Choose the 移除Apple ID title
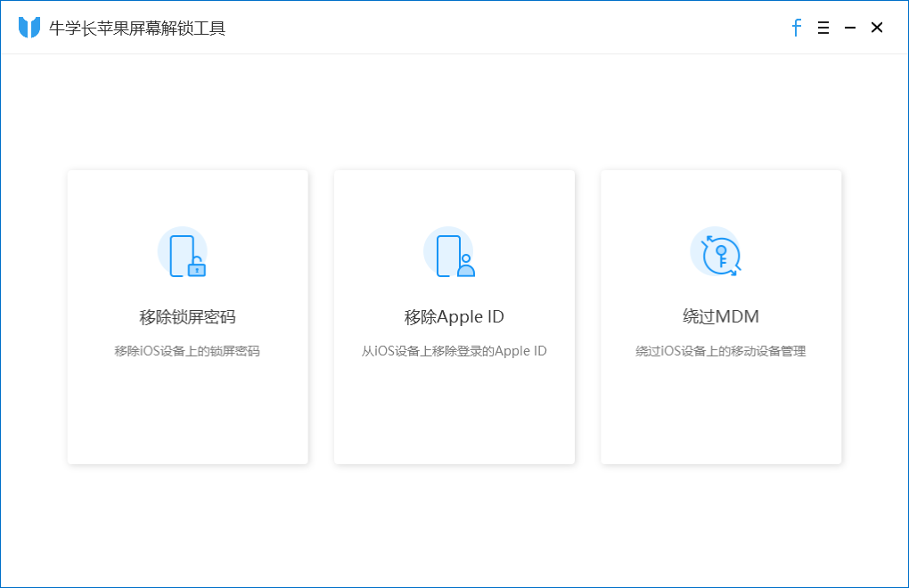Viewport: 909px width, 588px height. (454, 317)
